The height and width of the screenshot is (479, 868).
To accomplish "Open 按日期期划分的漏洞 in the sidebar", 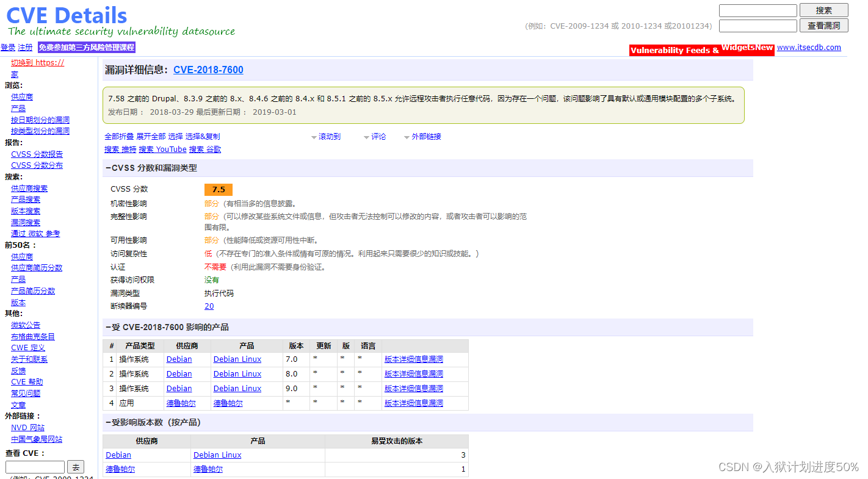I will click(x=40, y=120).
